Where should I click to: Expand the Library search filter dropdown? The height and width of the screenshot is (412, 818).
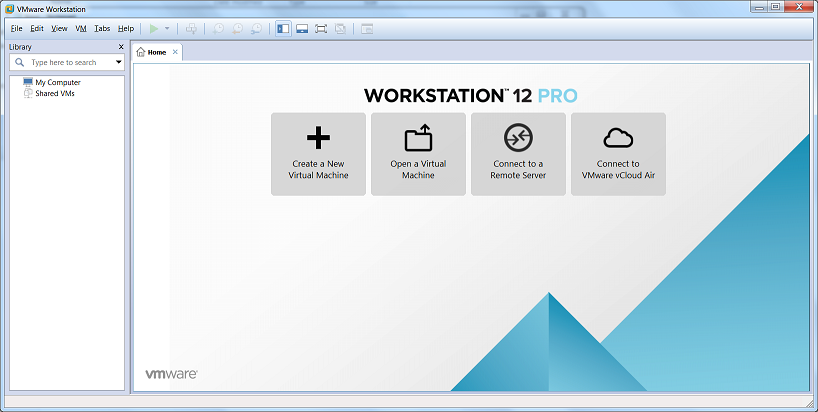click(118, 62)
